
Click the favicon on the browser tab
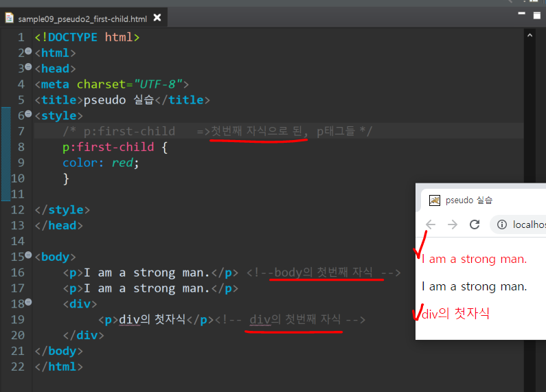click(435, 200)
